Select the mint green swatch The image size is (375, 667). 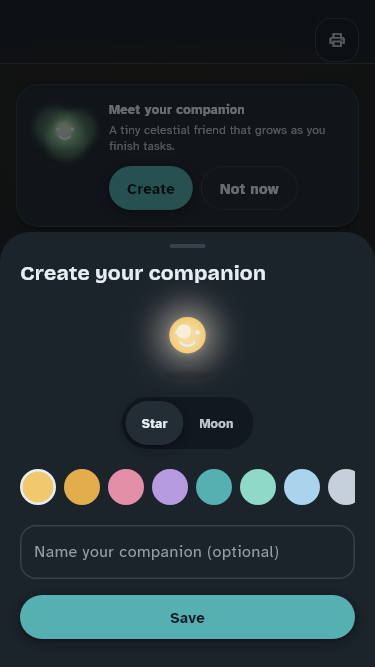point(258,487)
